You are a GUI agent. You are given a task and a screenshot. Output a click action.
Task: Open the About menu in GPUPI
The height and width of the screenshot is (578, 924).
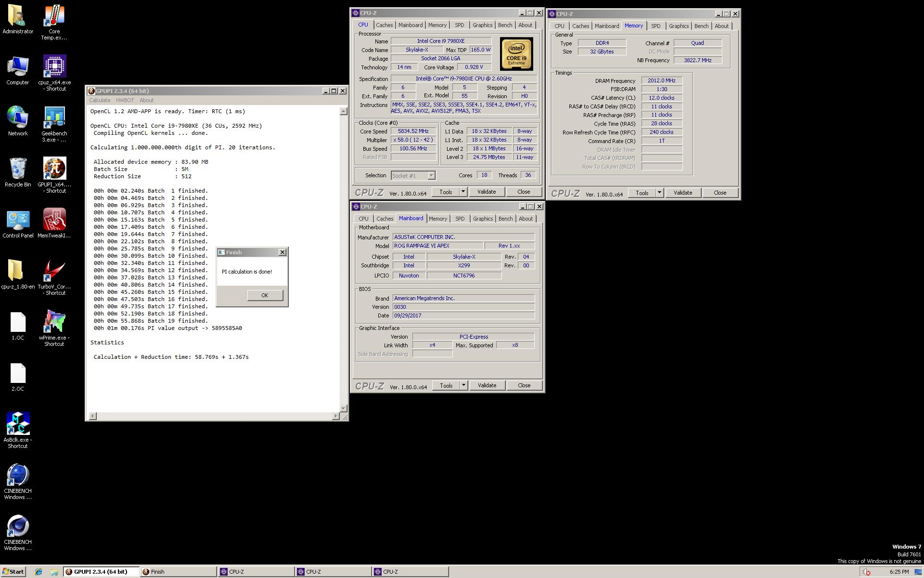146,100
